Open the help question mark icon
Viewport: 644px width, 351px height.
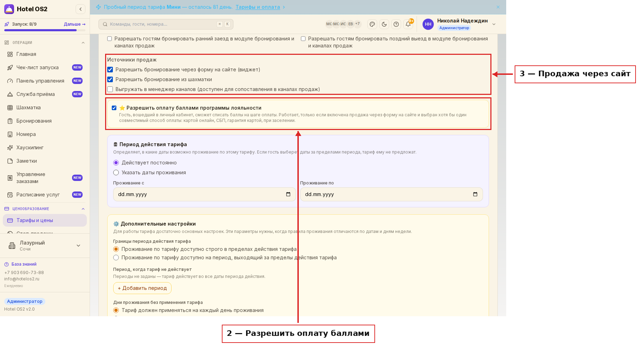[x=396, y=24]
